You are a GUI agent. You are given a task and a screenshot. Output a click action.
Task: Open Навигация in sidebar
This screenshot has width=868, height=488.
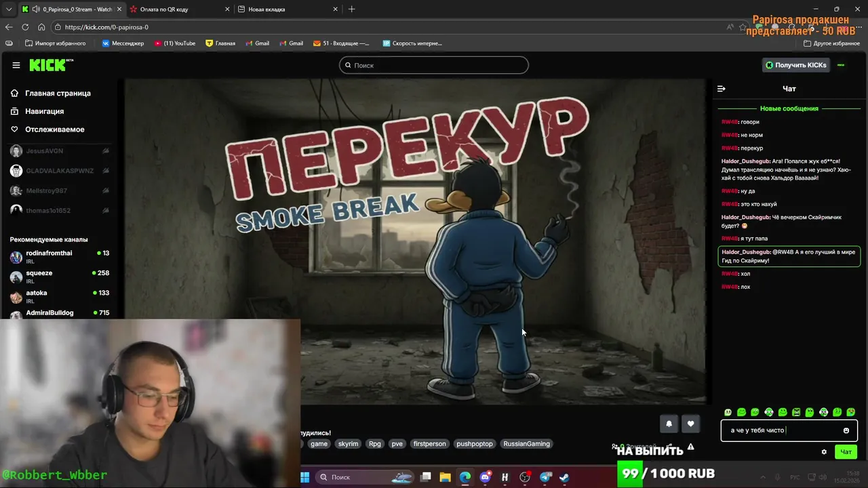tap(44, 111)
